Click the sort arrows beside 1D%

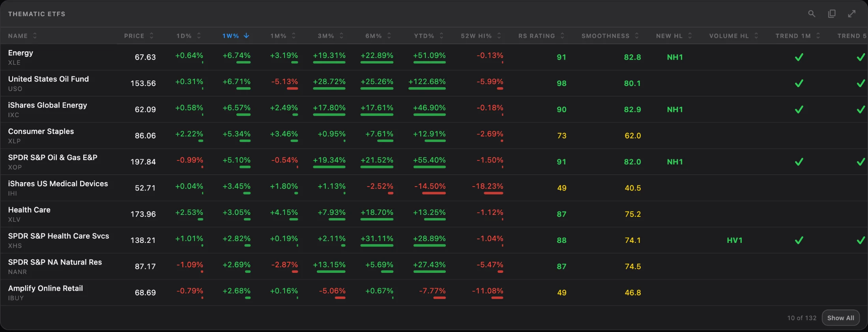pyautogui.click(x=199, y=36)
